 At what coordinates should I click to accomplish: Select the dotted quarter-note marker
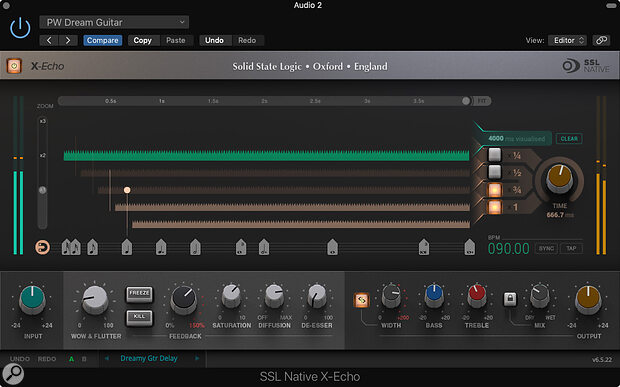pyautogui.click(x=161, y=247)
